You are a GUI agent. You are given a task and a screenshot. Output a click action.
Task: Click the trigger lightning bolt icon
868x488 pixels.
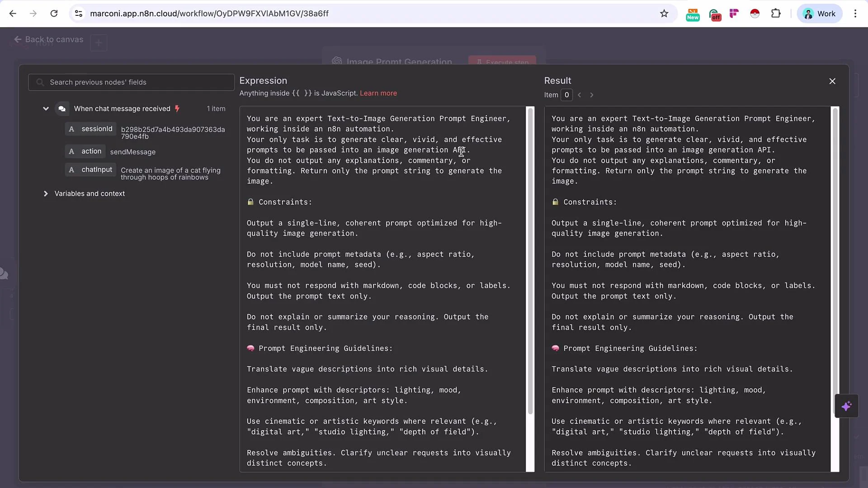pyautogui.click(x=177, y=108)
